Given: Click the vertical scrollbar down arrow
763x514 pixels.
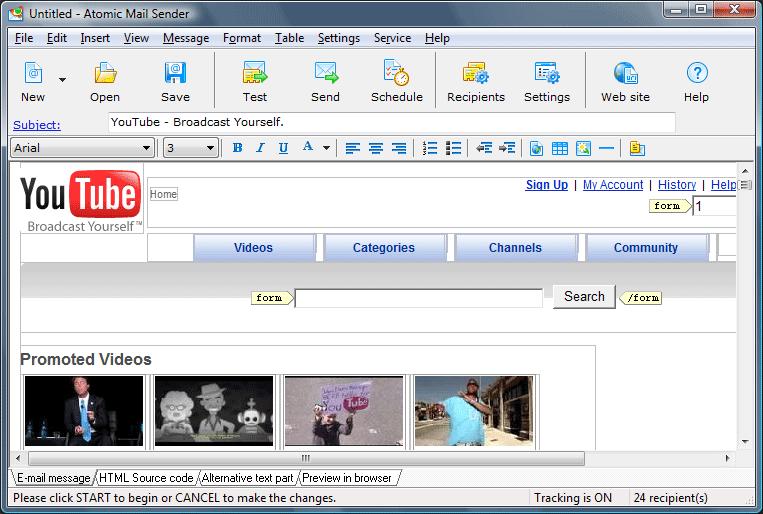Looking at the screenshot, I should point(745,442).
